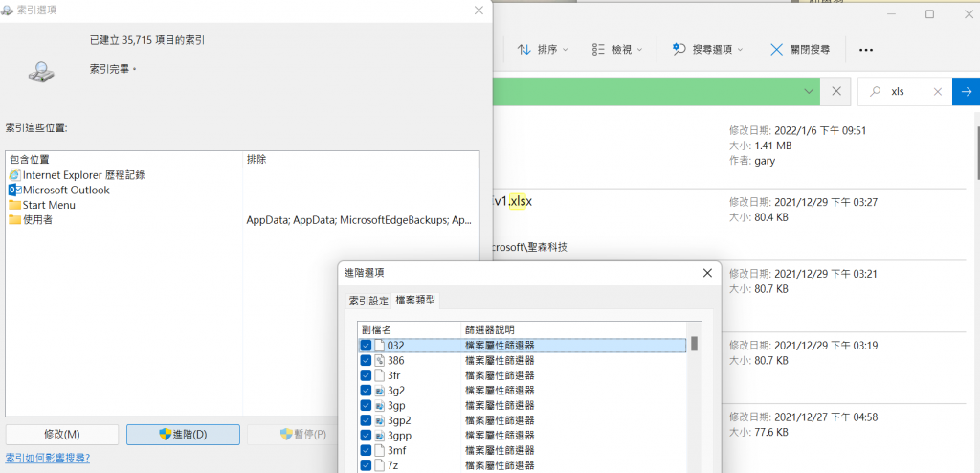Maximize the Explorer window
Image resolution: width=980 pixels, height=473 pixels.
pos(929,13)
